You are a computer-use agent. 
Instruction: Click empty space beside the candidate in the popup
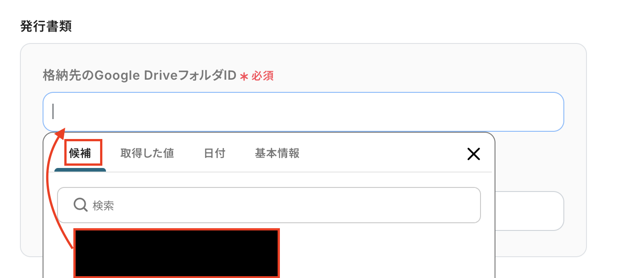(x=385, y=253)
